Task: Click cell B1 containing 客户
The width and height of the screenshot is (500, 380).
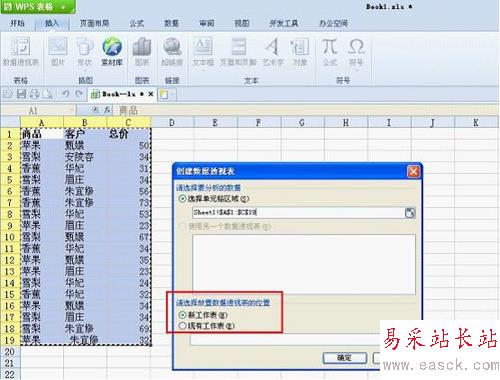Action: coord(85,134)
